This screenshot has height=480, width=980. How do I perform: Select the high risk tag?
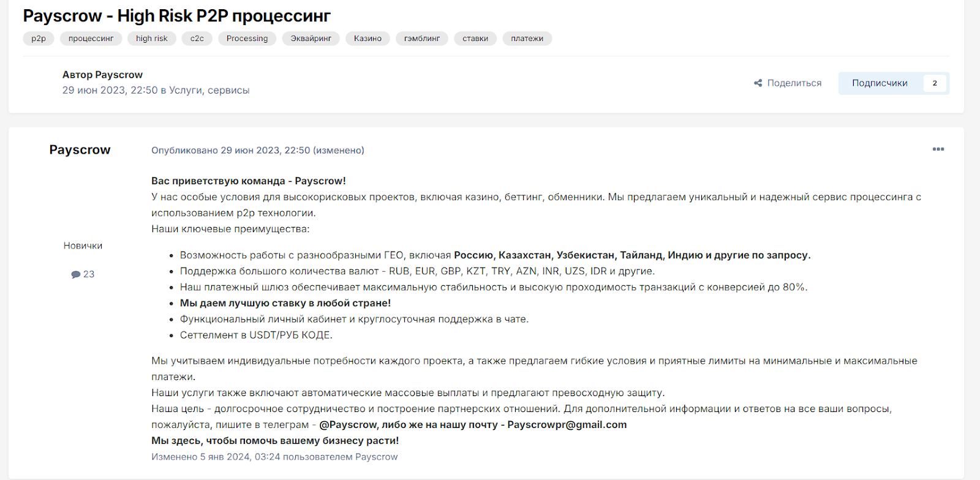(x=151, y=38)
